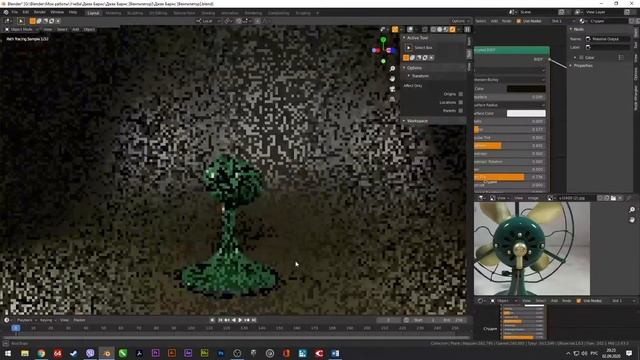The image size is (640, 360).
Task: Click the Base Color swatch on Principled node
Action: (x=526, y=89)
